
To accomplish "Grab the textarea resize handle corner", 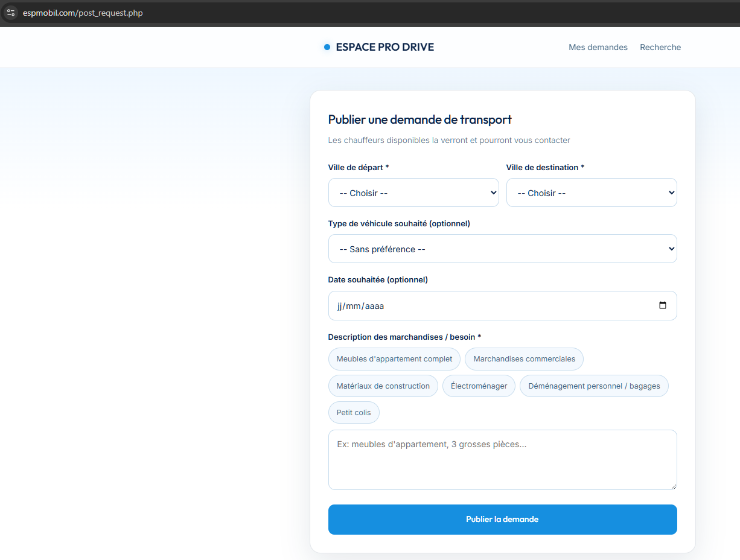I will click(x=673, y=486).
